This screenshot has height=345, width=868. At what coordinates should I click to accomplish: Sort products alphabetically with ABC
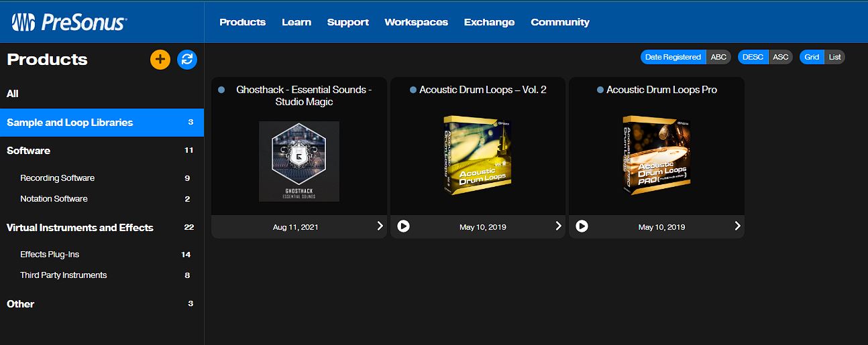click(718, 57)
